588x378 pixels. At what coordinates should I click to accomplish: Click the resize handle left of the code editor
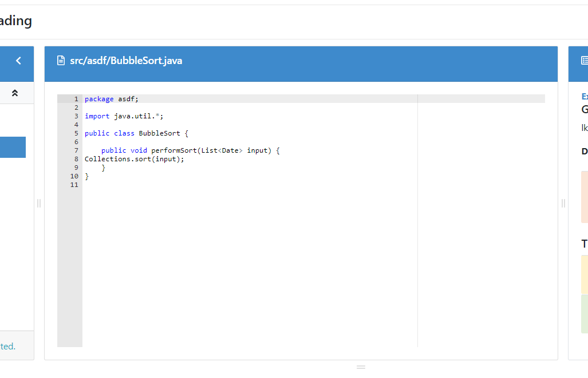39,204
